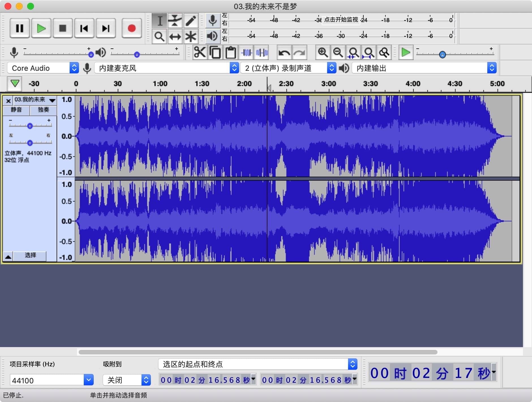Click the selection end time field

pos(306,380)
